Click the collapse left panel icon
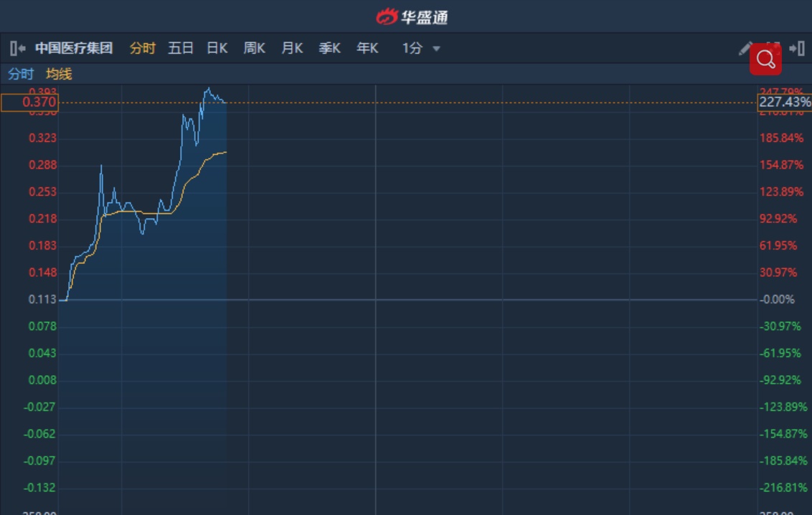Viewport: 812px width, 515px height. 18,49
